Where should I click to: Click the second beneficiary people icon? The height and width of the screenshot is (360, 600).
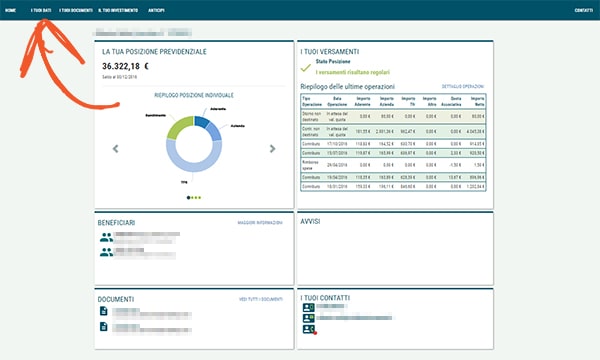pos(106,252)
